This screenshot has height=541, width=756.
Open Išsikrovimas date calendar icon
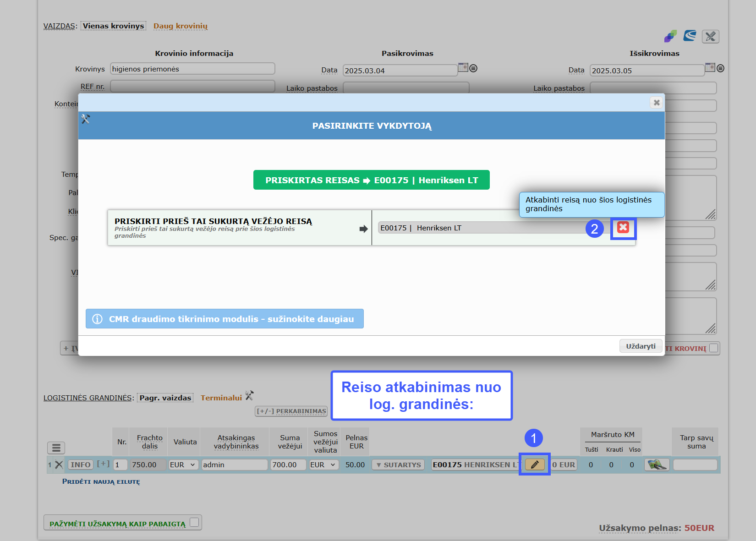710,68
